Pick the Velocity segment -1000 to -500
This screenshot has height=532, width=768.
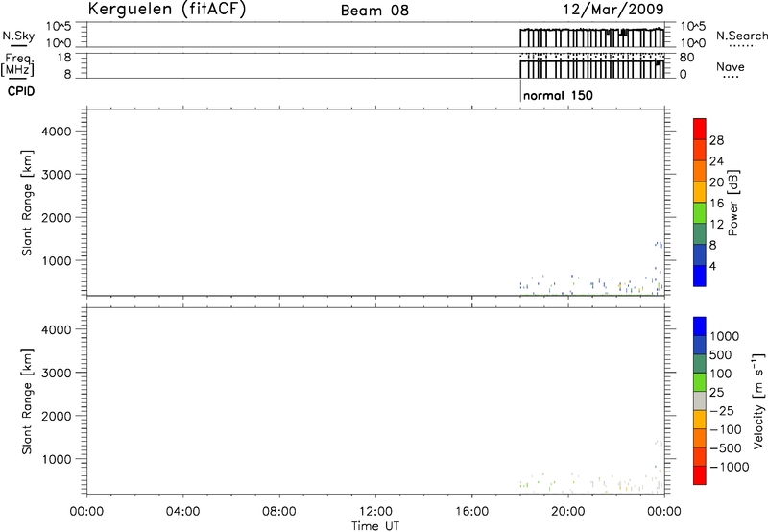[x=700, y=456]
